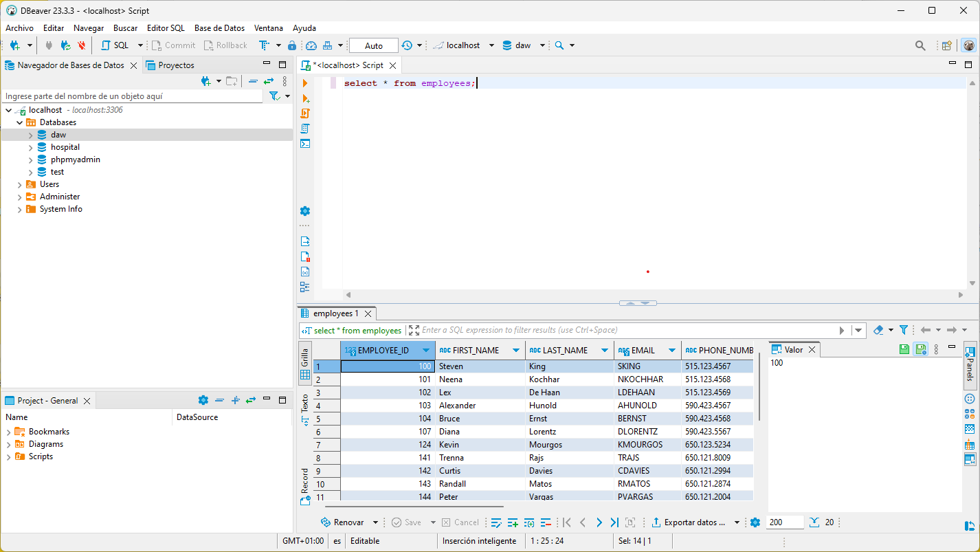The height and width of the screenshot is (552, 980).
Task: Jump to the last row in results
Action: (x=614, y=522)
